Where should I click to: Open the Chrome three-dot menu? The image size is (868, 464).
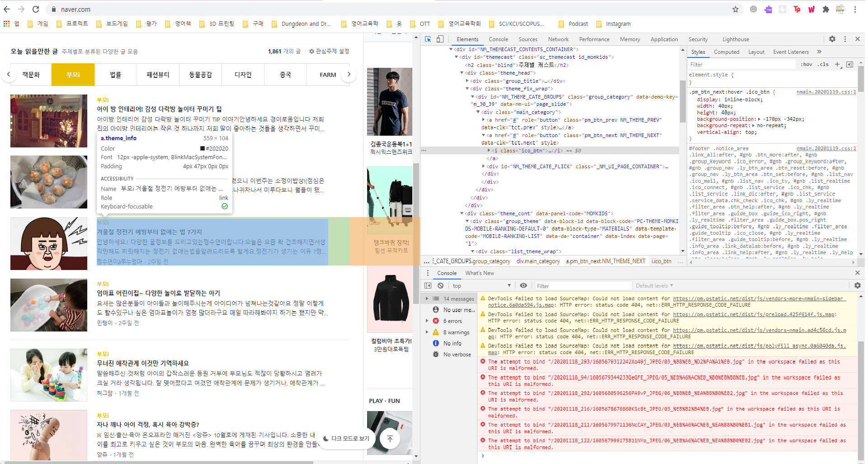(855, 9)
